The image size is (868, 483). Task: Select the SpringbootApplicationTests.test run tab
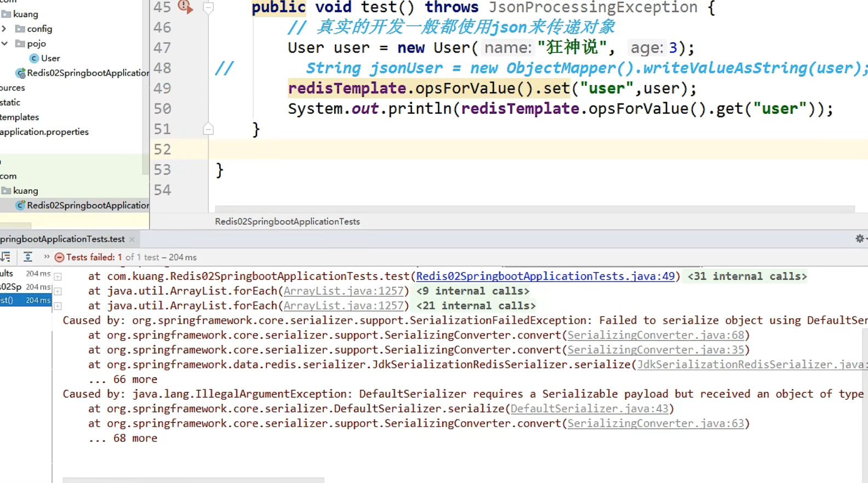(x=62, y=239)
